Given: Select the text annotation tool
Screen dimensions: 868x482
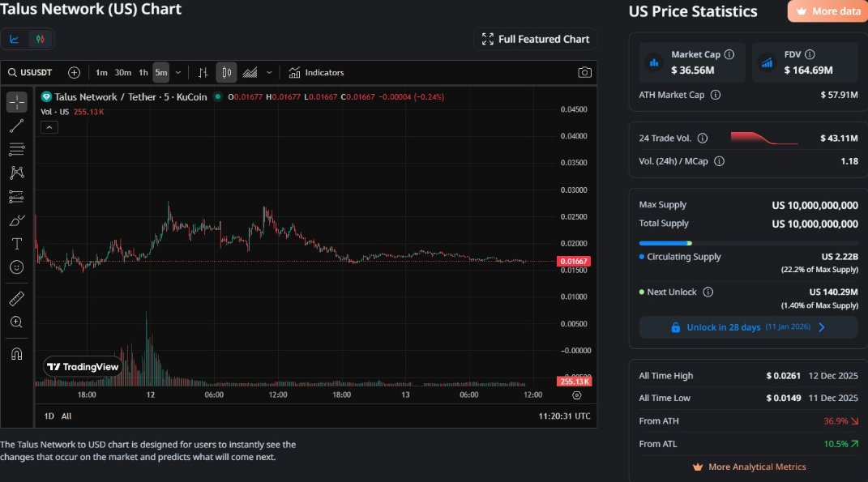Looking at the screenshot, I should (17, 243).
